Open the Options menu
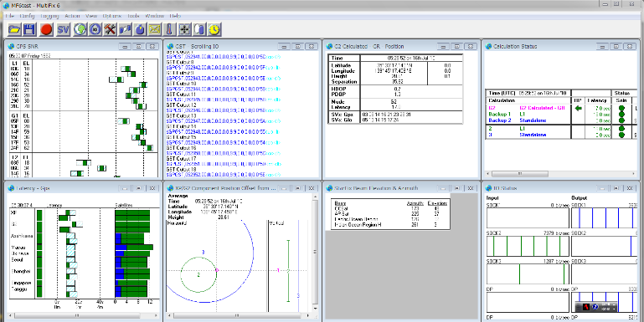Screen dimensions: 644x322 112,16
